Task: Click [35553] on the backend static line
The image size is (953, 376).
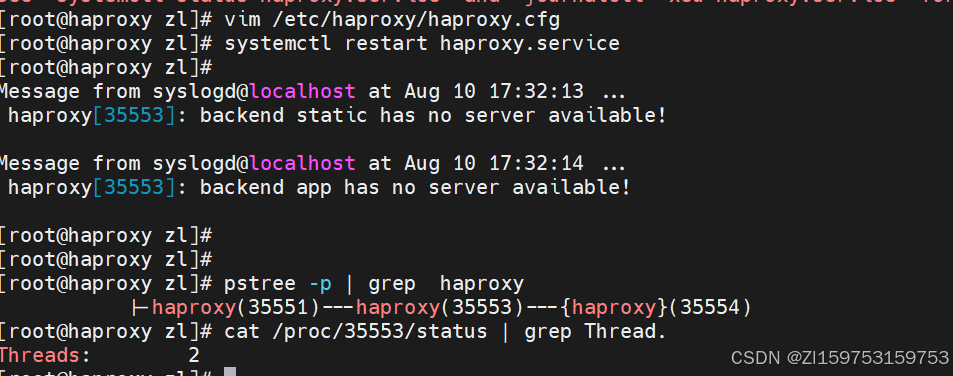Action: [134, 115]
